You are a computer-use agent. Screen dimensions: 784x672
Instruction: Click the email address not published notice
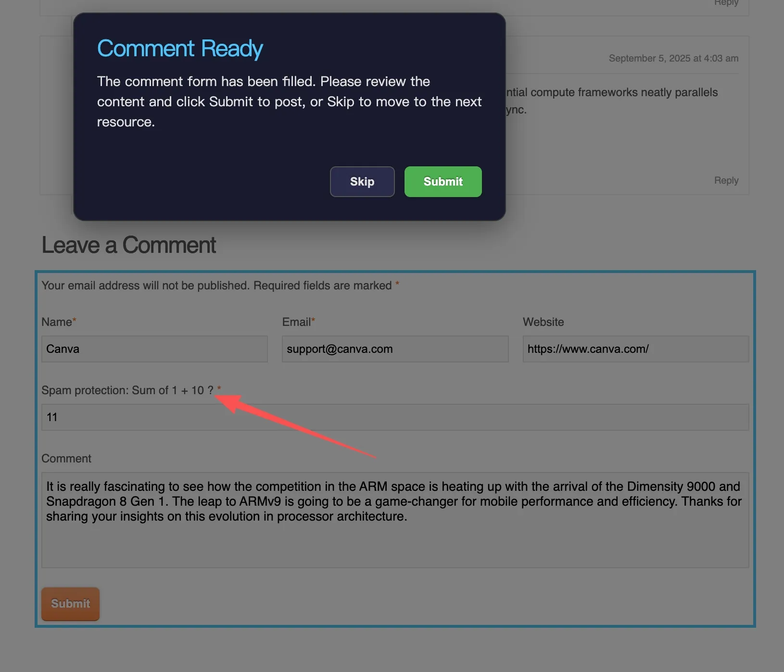(x=216, y=286)
